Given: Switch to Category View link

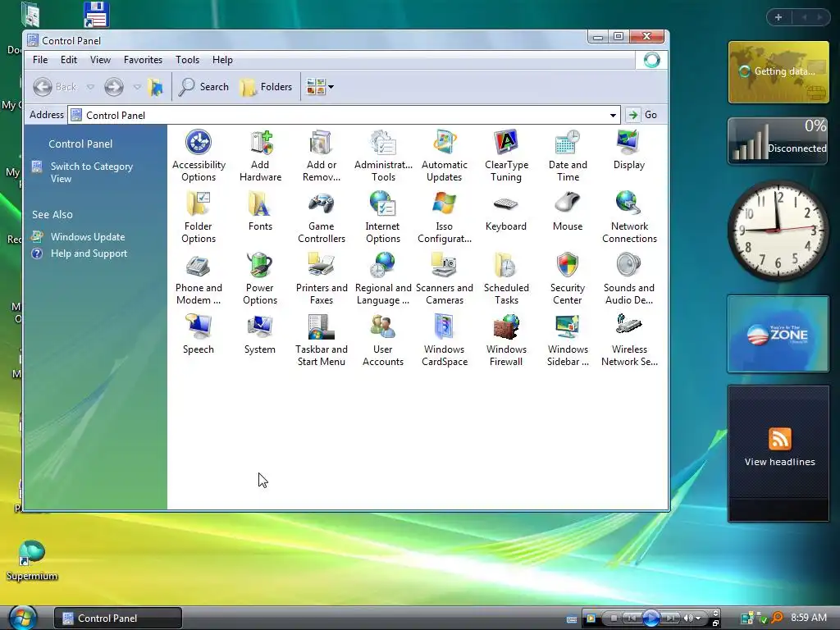Looking at the screenshot, I should click(92, 172).
